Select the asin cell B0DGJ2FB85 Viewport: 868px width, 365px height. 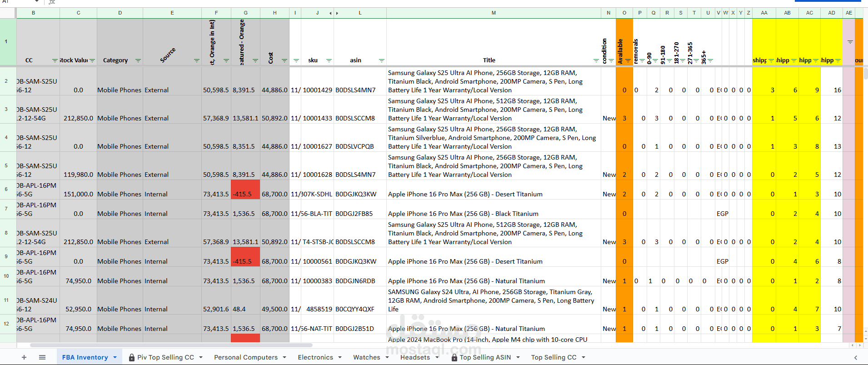[360, 209]
